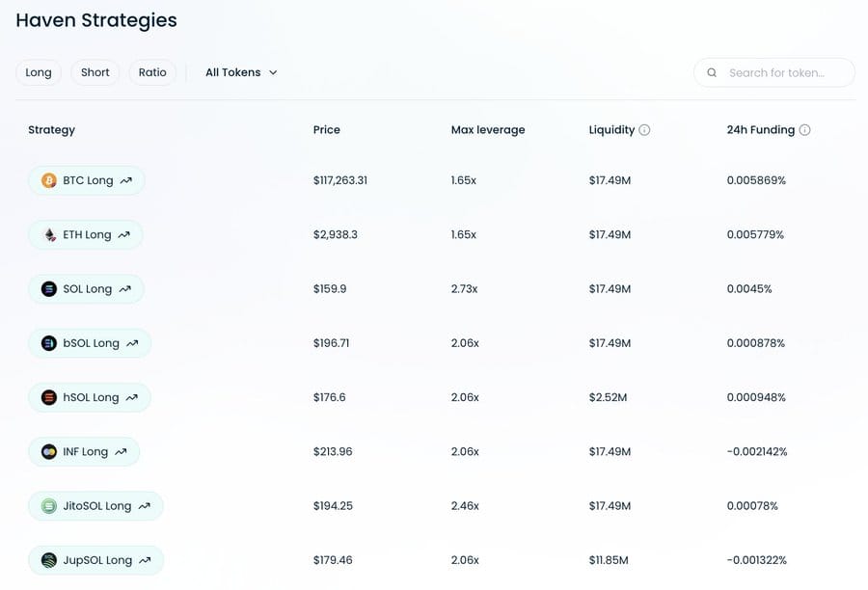Focus the Search for token field

point(774,72)
